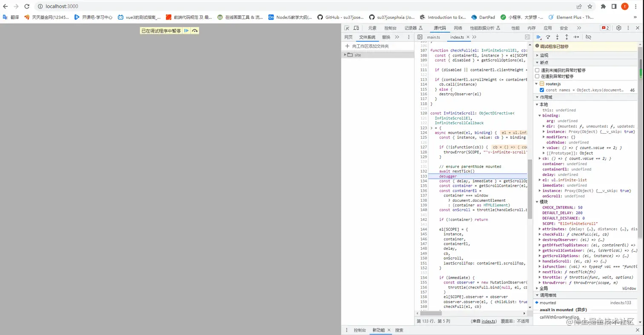
Task: Switch to the 元素 Elements panel
Action: pos(372,28)
